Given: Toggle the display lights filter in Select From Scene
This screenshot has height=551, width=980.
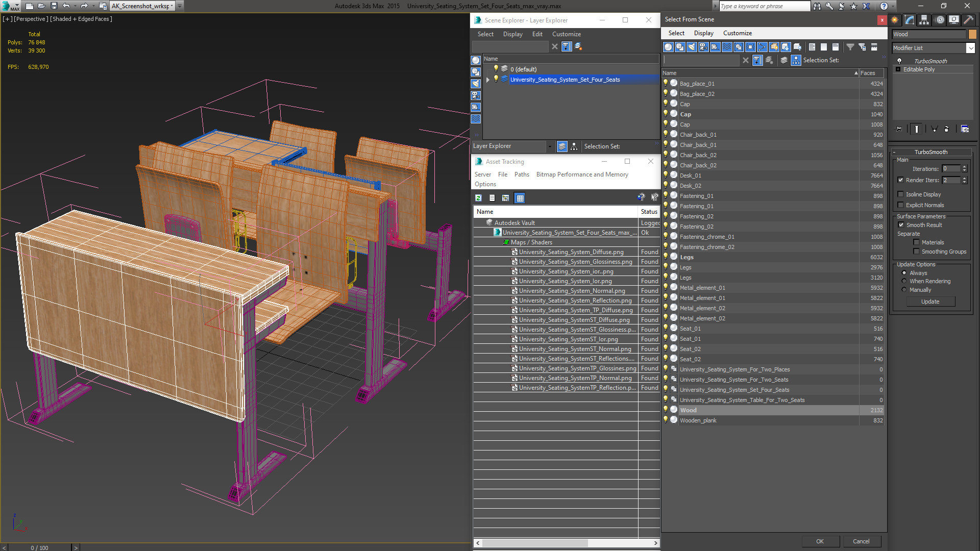Looking at the screenshot, I should coord(692,47).
